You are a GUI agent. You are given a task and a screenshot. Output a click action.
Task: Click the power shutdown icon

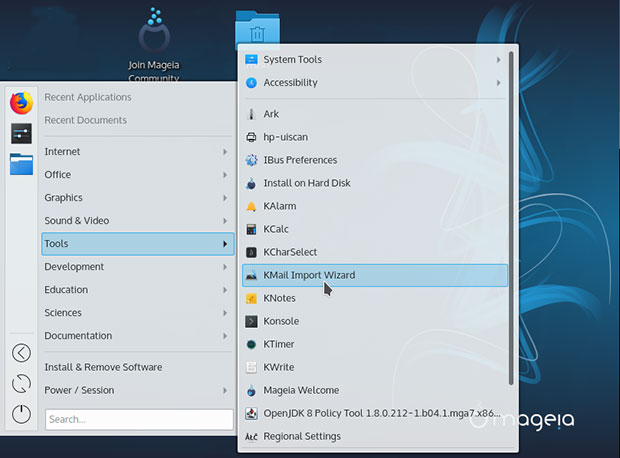(x=21, y=414)
